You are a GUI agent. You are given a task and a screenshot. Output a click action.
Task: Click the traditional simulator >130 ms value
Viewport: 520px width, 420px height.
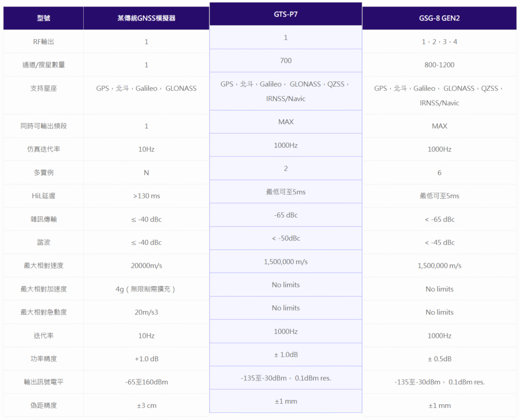[x=146, y=196]
